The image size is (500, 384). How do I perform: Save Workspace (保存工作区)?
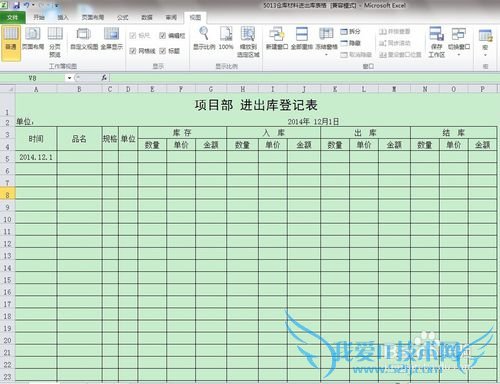tap(437, 43)
